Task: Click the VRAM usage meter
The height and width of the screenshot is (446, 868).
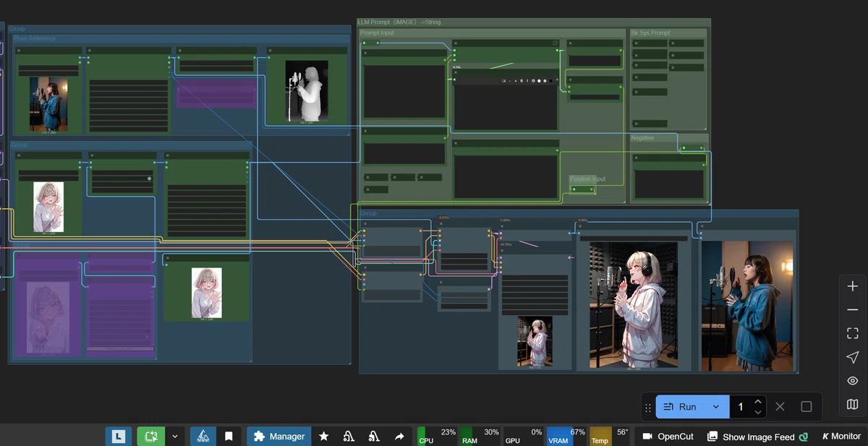Action: (566, 436)
